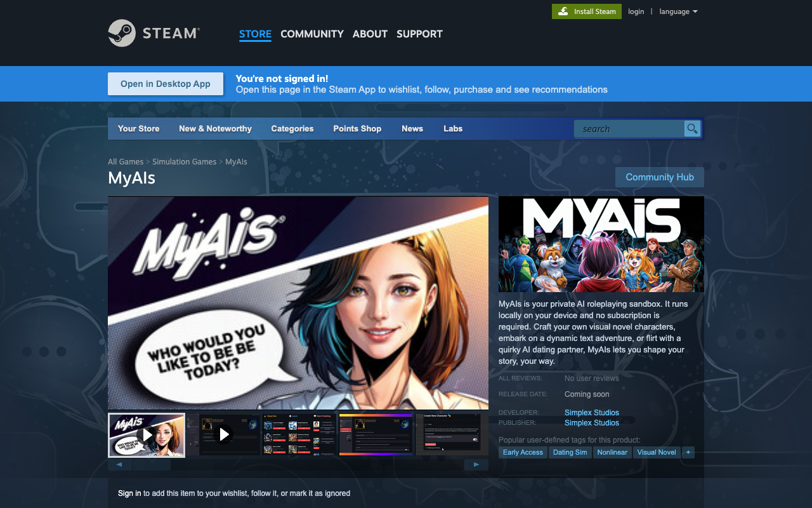Image resolution: width=812 pixels, height=508 pixels.
Task: Click the main MyAIs trailer video
Action: click(x=298, y=303)
